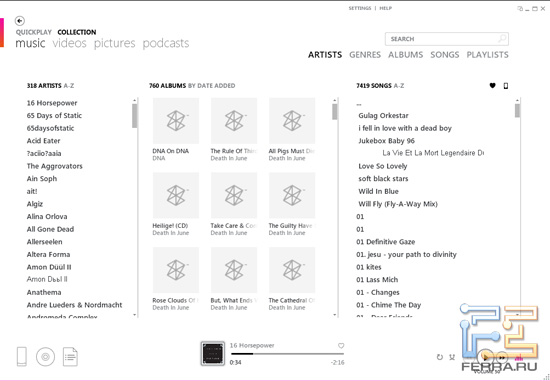Click the artists list down arrow
This screenshot has height=381, width=550.
(134, 315)
